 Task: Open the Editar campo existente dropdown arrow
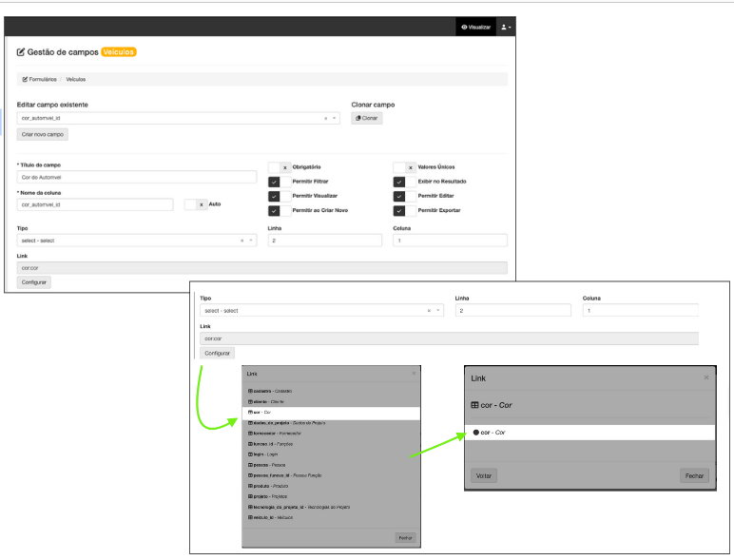tap(335, 118)
